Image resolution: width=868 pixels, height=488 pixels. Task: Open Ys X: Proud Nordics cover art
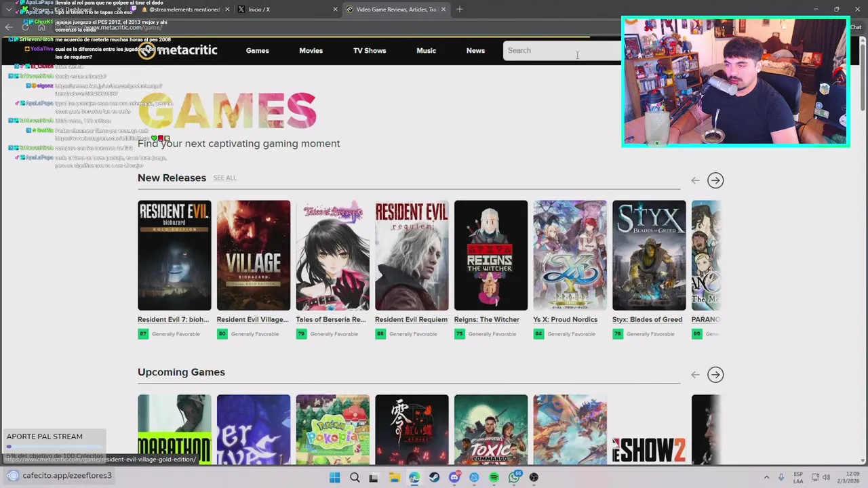point(570,256)
